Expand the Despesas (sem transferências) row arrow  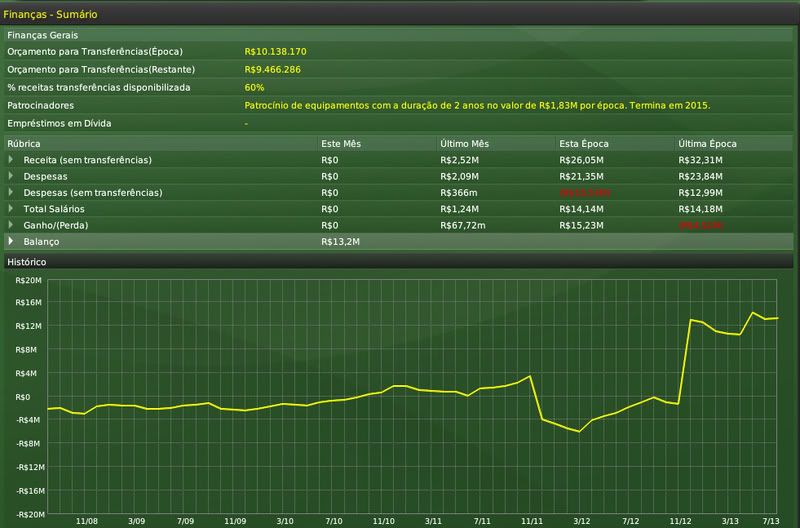(12, 192)
